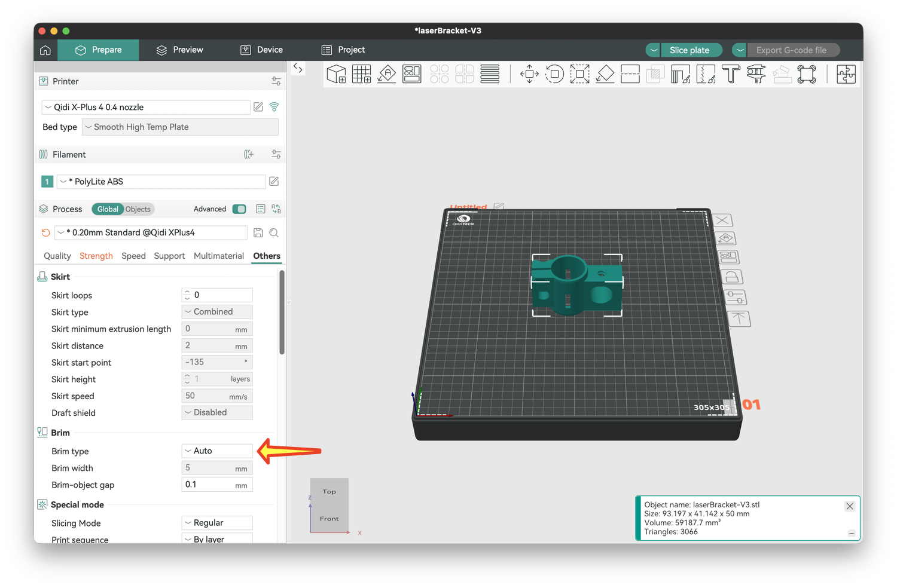
Task: Click the Slice plate button
Action: 689,50
